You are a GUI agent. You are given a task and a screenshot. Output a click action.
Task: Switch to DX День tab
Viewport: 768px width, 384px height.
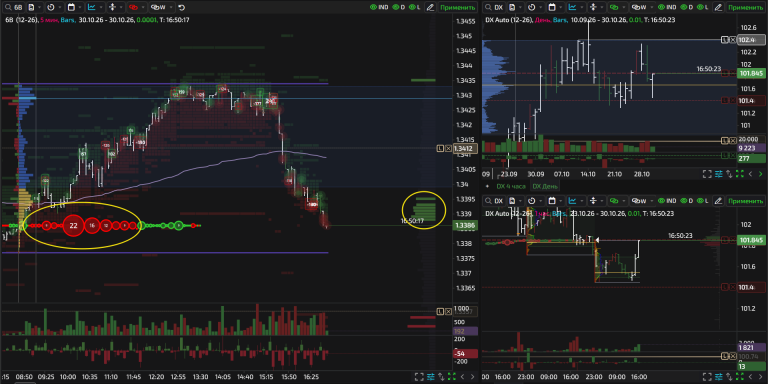pyautogui.click(x=545, y=186)
